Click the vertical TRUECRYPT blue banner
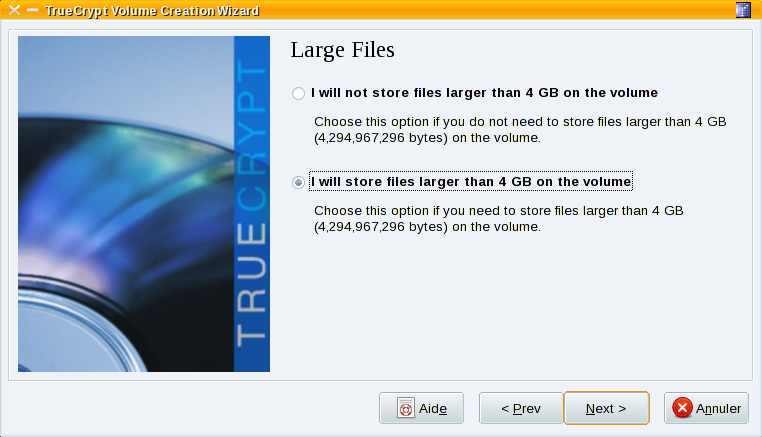 coord(252,204)
